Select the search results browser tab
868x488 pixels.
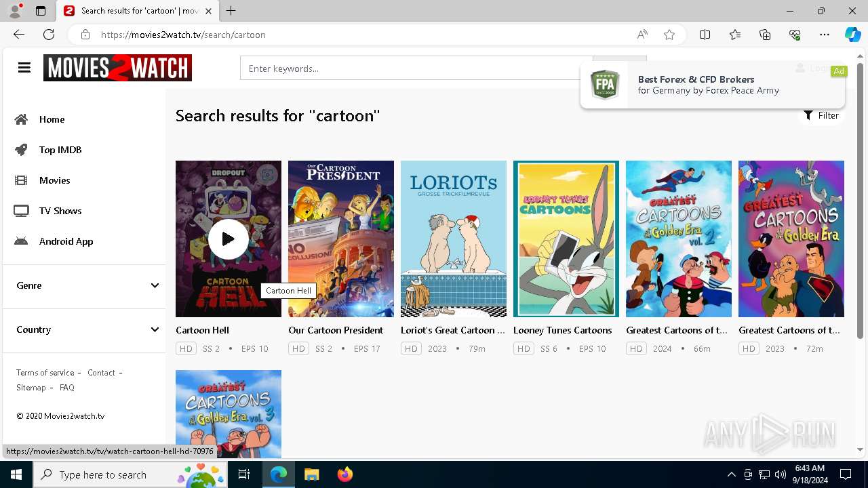point(137,11)
